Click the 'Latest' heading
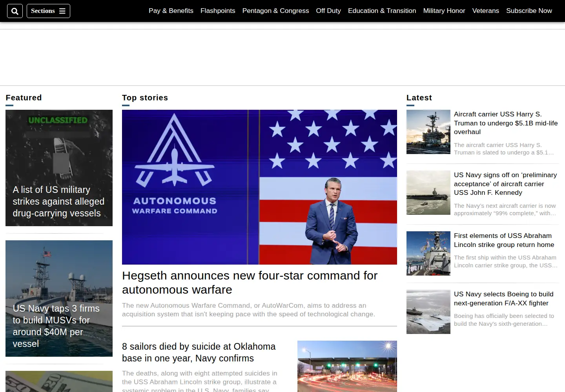The image size is (565, 392). tap(419, 98)
